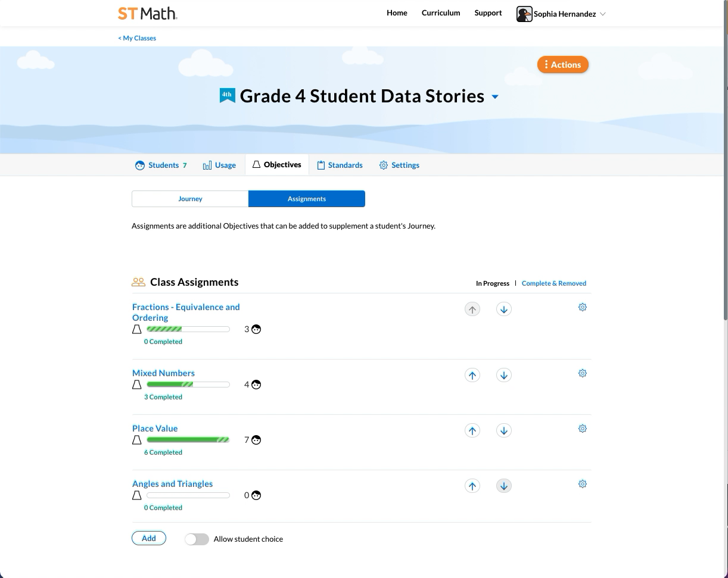728x578 pixels.
Task: Click the JiJi penguin icon next to Place Value count
Action: click(x=256, y=440)
